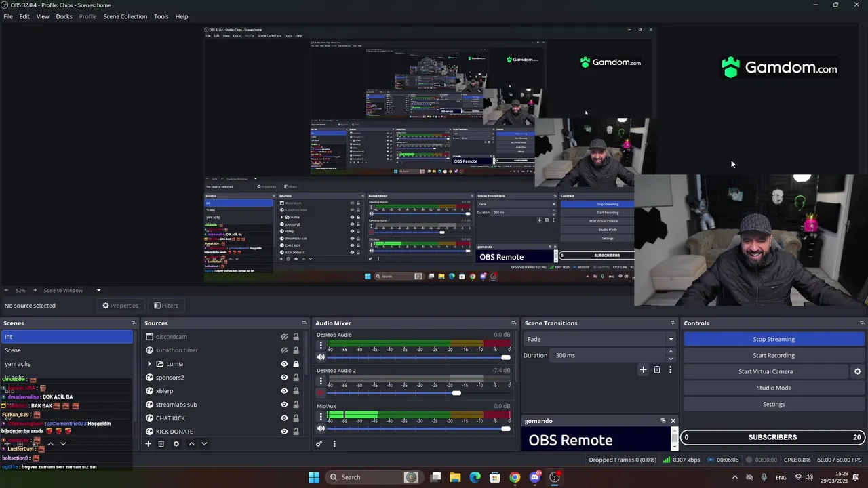
Task: Zoom out preview with minus icon
Action: (x=6, y=290)
